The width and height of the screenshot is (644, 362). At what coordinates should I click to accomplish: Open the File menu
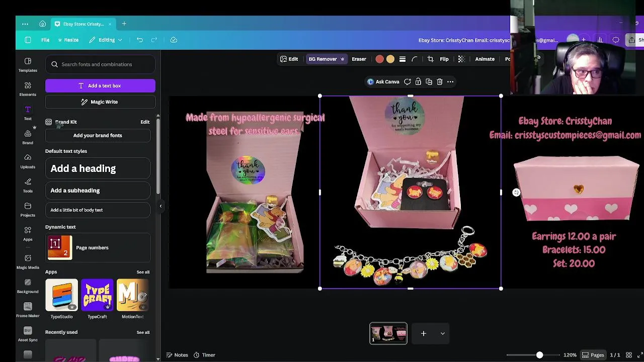click(x=45, y=40)
